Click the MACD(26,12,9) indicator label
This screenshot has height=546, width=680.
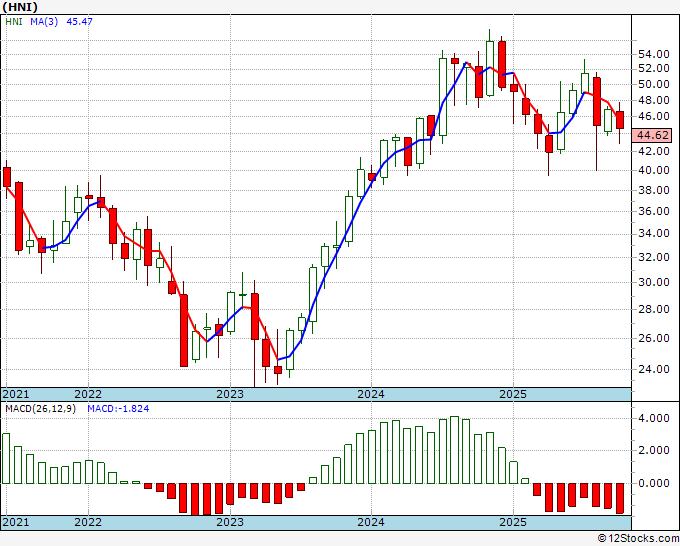click(x=40, y=409)
